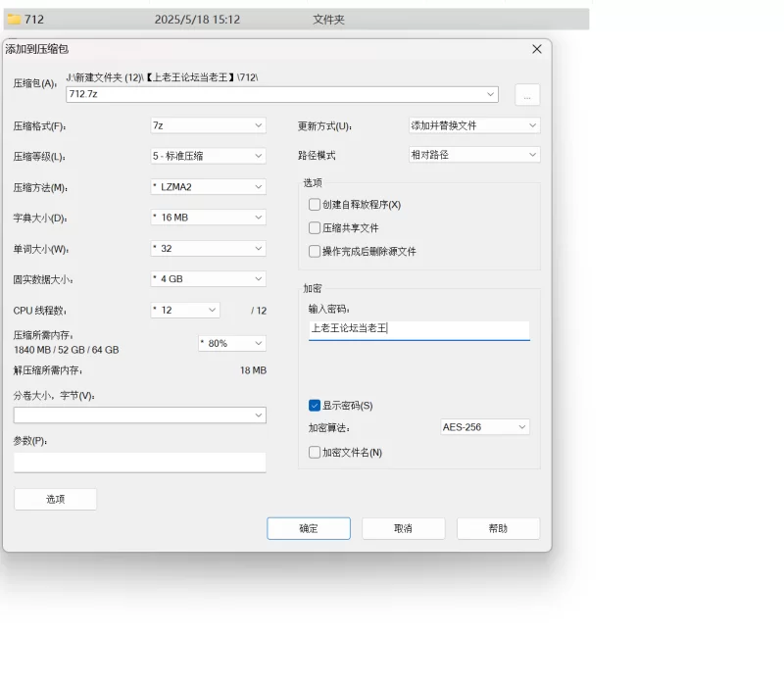The image size is (784, 683).
Task: Confirm with the 确定 button
Action: pyautogui.click(x=309, y=528)
